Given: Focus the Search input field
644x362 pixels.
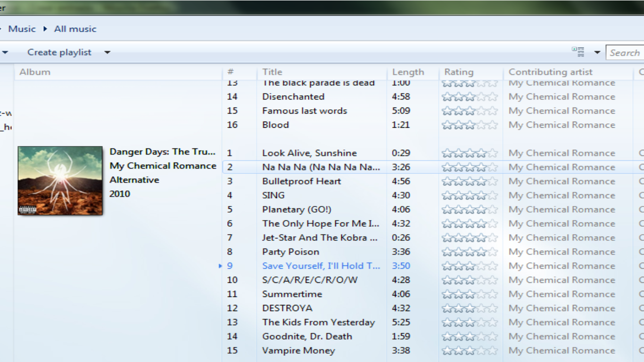Looking at the screenshot, I should coord(625,53).
